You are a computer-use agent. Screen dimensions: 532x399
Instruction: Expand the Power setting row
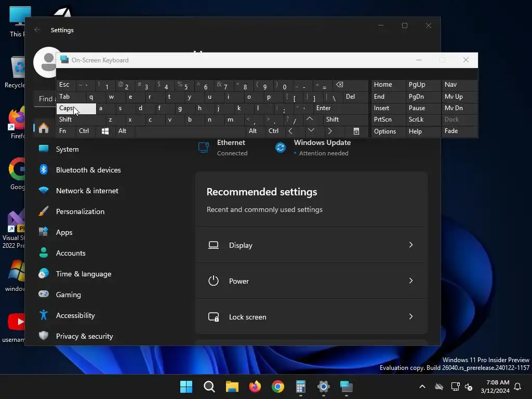click(x=311, y=281)
